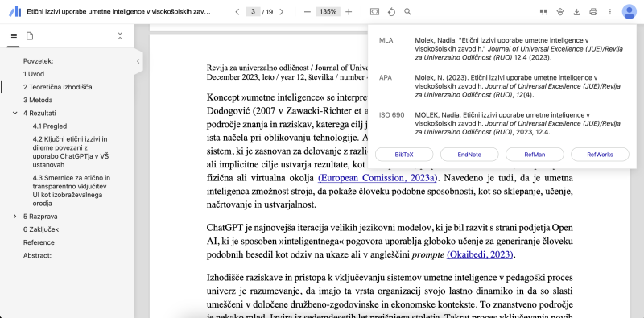Expand the 5 Razprava section chevron
Viewport: 644px width, 318px height.
click(x=15, y=217)
